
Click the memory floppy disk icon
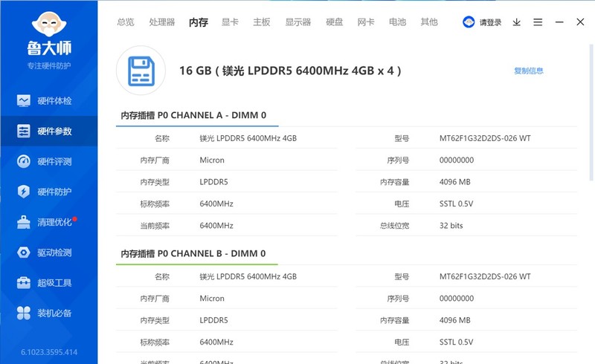(x=141, y=71)
